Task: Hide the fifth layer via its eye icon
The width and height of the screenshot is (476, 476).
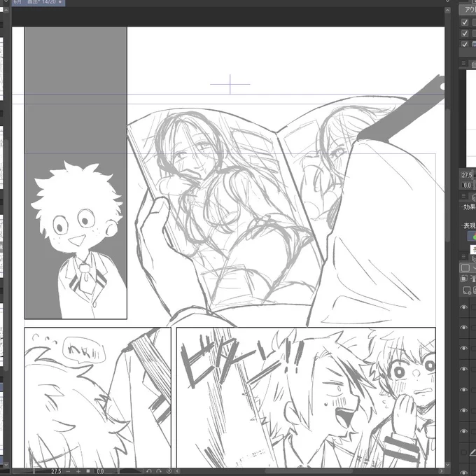Action: [x=463, y=389]
